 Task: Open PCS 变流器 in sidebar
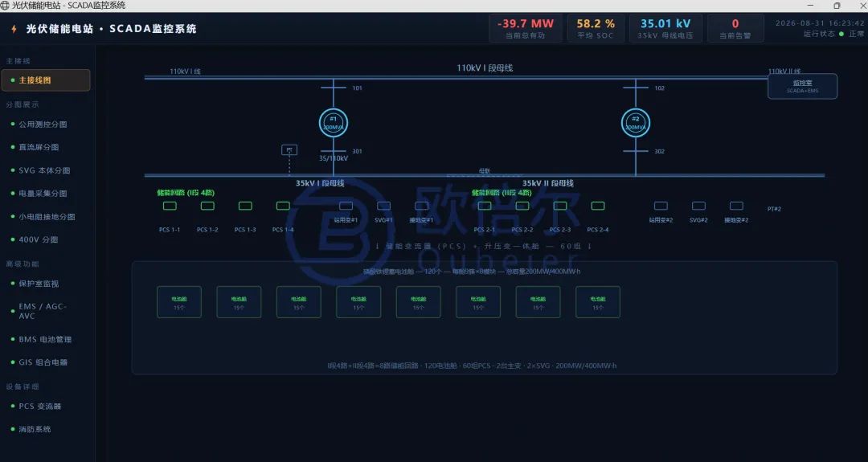click(x=46, y=406)
